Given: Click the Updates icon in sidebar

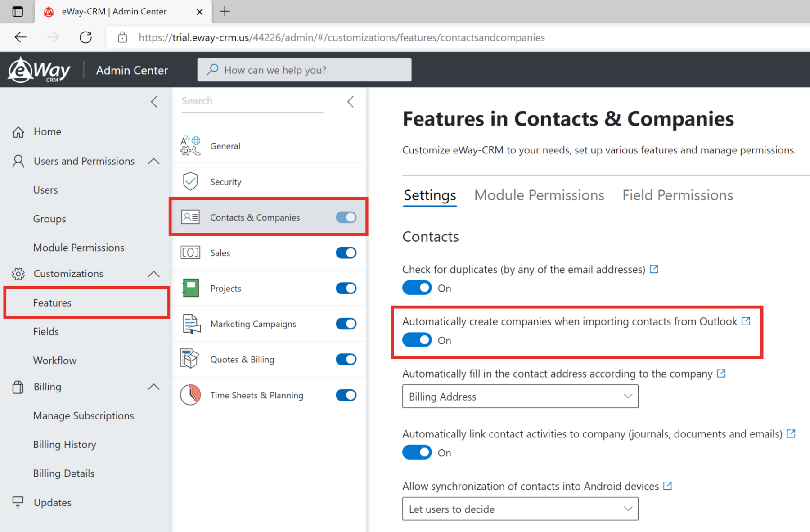Looking at the screenshot, I should tap(18, 503).
